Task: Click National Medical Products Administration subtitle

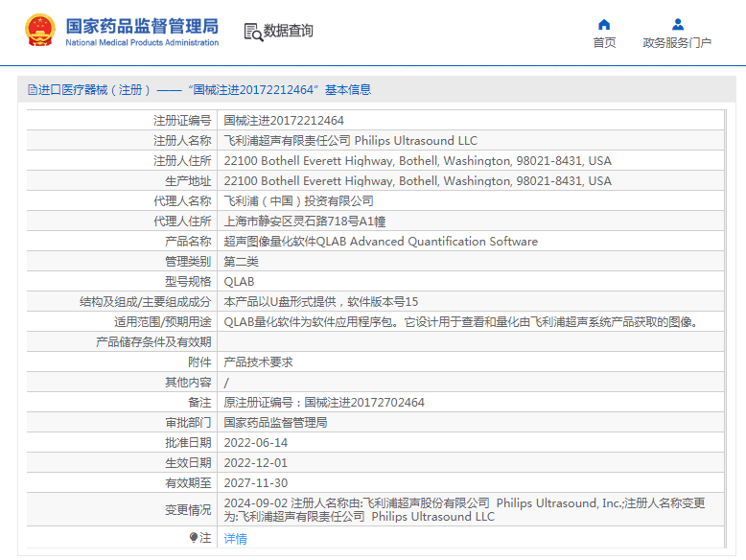Action: point(142,42)
